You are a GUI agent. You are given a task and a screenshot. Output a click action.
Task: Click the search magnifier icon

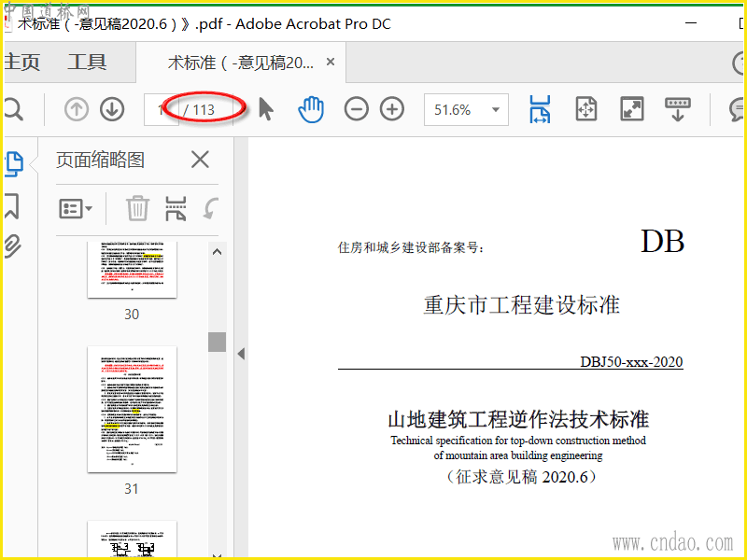coord(13,110)
